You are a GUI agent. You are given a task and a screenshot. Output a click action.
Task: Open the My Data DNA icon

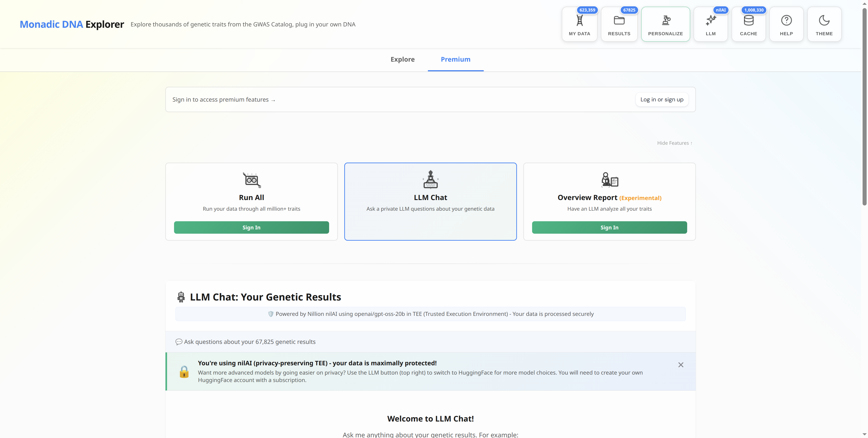[x=579, y=21]
